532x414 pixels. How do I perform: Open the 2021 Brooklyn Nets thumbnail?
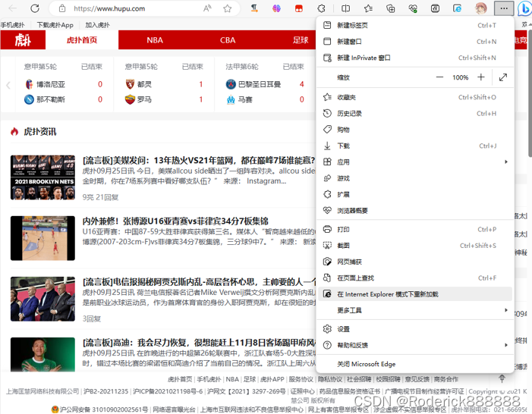(x=42, y=177)
